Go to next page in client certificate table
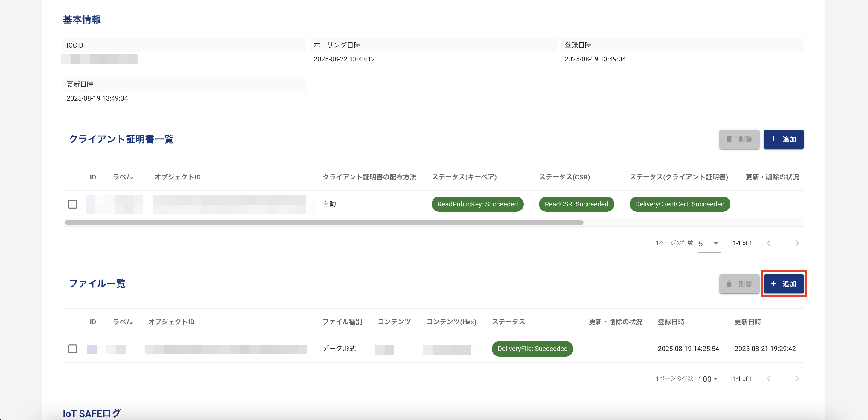Viewport: 868px width, 420px height. pyautogui.click(x=797, y=243)
